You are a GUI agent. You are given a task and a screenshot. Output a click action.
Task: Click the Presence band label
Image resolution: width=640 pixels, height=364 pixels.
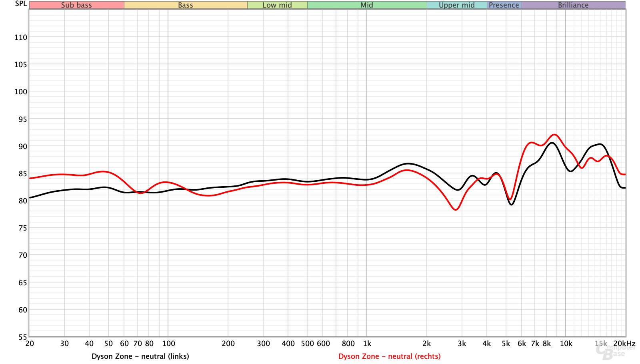coord(504,5)
